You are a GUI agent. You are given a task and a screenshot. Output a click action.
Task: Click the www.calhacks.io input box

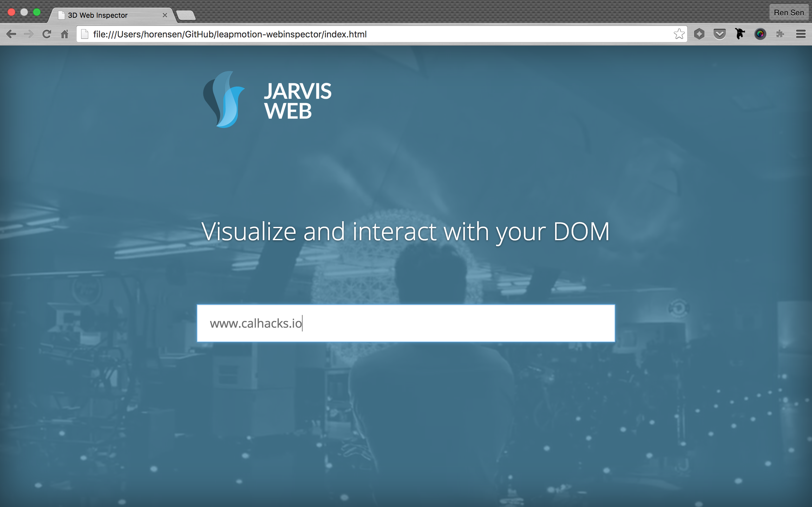[x=406, y=323]
